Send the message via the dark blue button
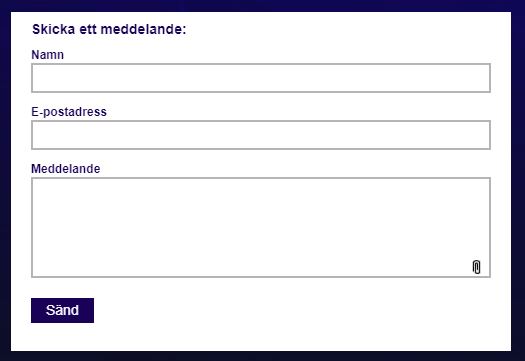The width and height of the screenshot is (525, 361). (x=62, y=310)
